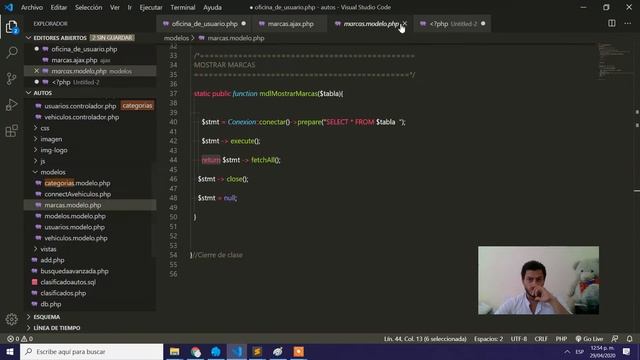Open the Ejecutar menu
This screenshot has width=640, height=360.
151,7
